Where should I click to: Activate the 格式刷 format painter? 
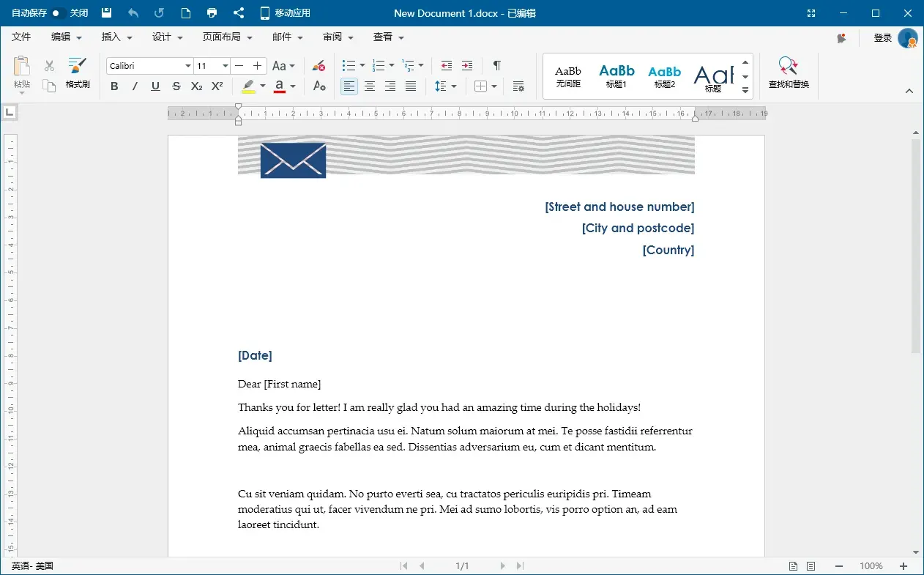coord(78,74)
